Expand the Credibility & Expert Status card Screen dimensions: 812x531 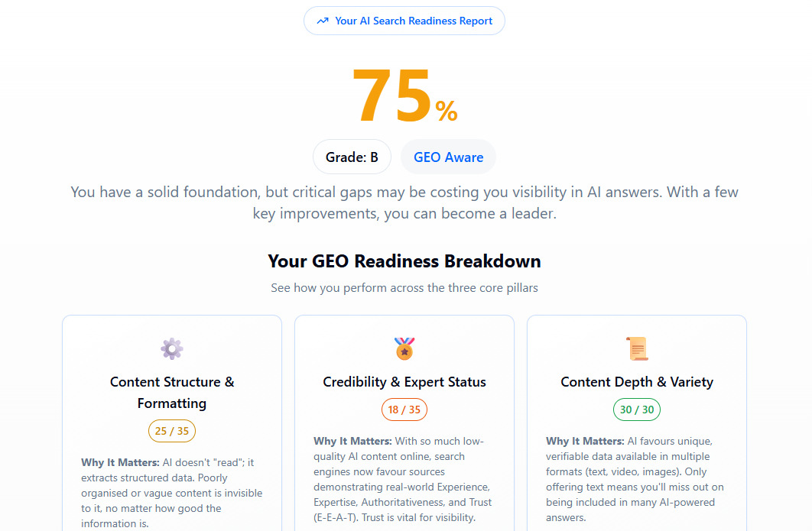[404, 420]
